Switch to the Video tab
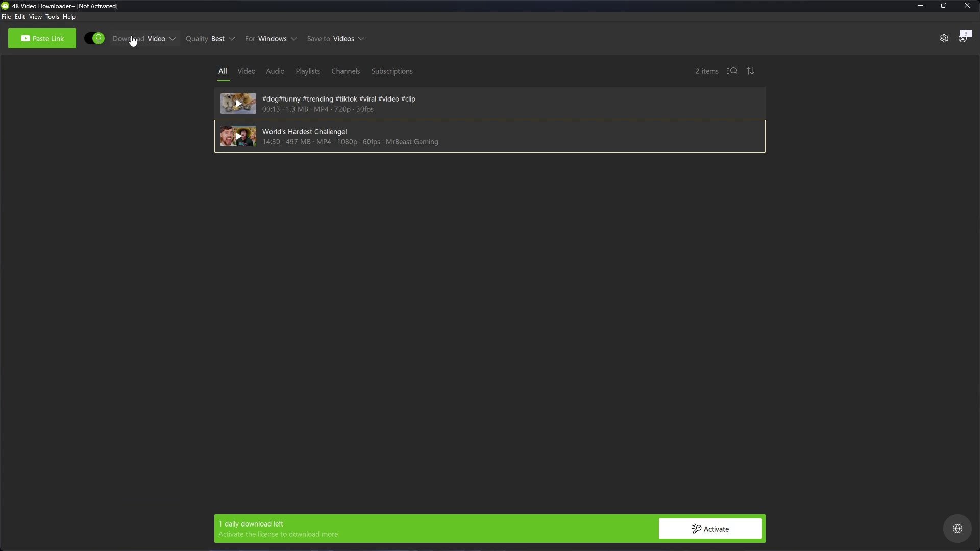The image size is (980, 551). (x=247, y=71)
